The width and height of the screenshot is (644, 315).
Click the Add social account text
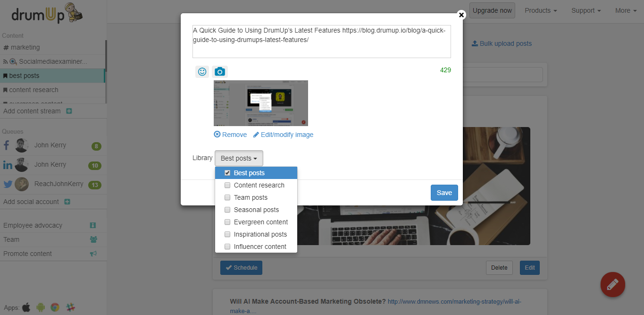31,202
